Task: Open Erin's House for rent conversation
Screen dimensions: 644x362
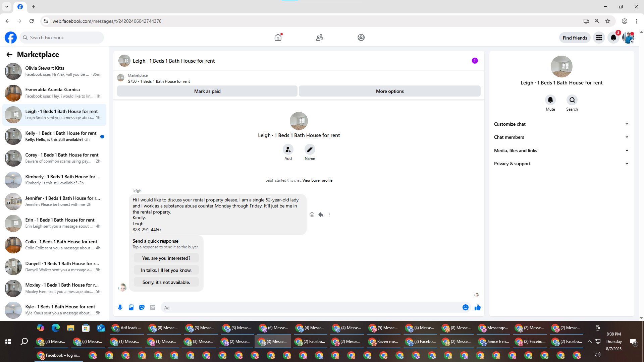Action: coord(54,223)
